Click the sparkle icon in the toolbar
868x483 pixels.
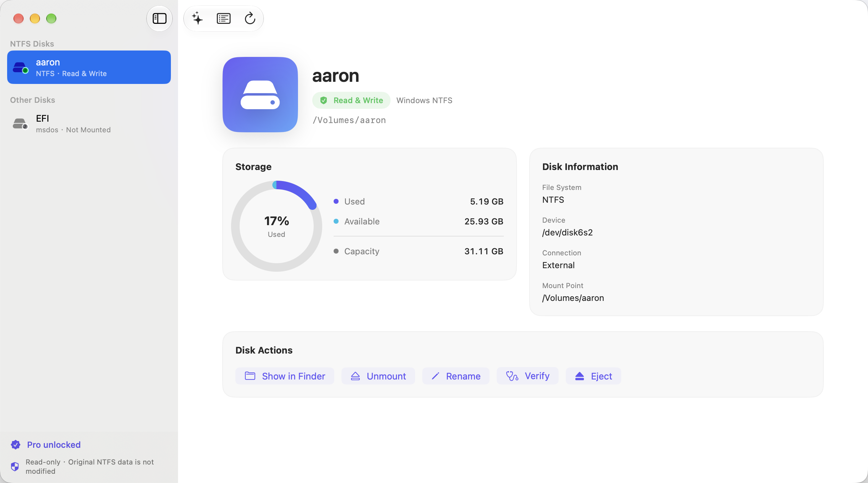(x=197, y=18)
